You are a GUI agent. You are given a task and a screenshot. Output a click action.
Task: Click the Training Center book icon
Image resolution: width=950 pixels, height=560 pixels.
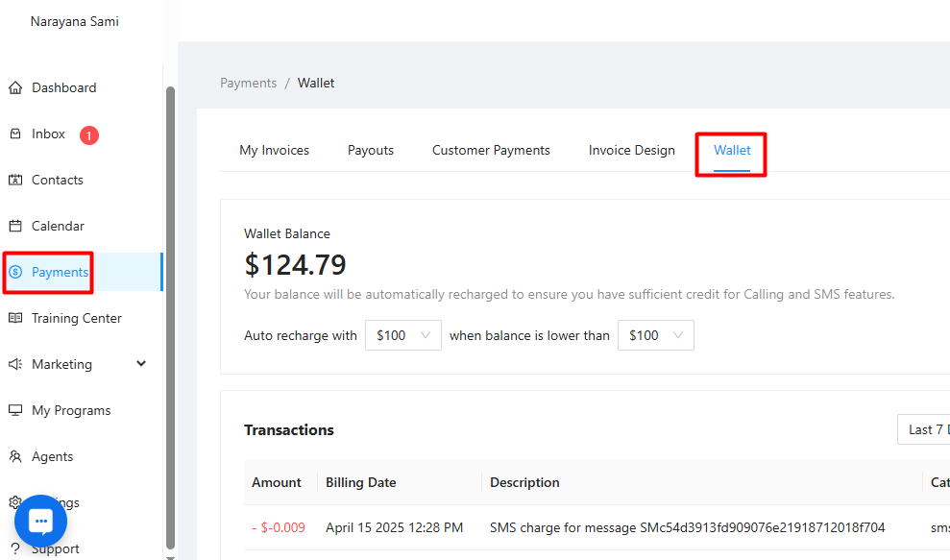coord(15,319)
